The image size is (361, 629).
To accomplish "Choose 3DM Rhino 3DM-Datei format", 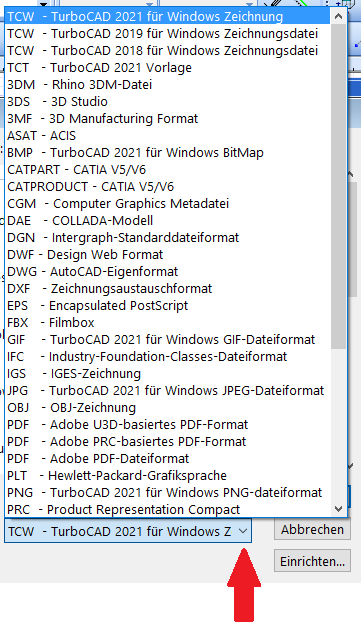I will [x=168, y=85].
